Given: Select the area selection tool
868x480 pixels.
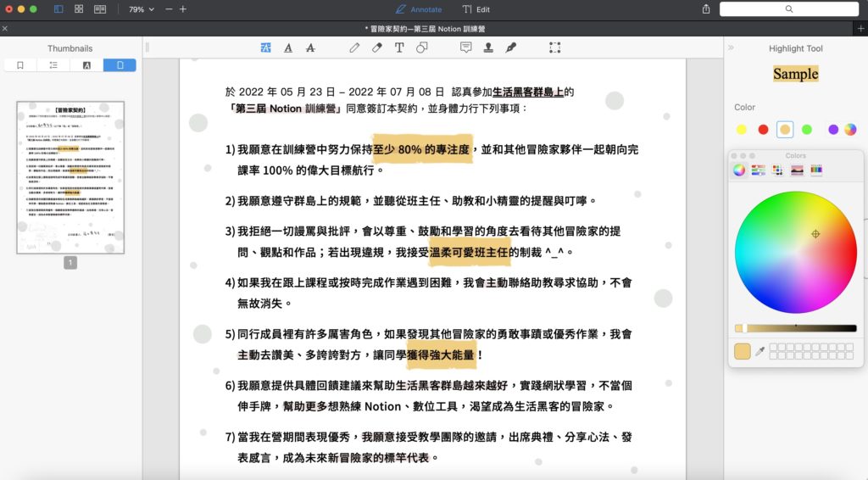Looking at the screenshot, I should (x=554, y=47).
